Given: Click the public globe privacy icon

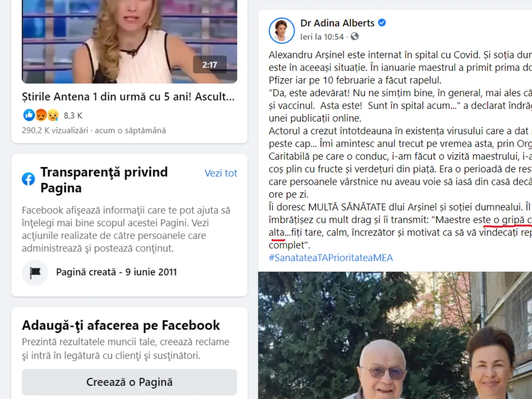Looking at the screenshot, I should [354, 37].
